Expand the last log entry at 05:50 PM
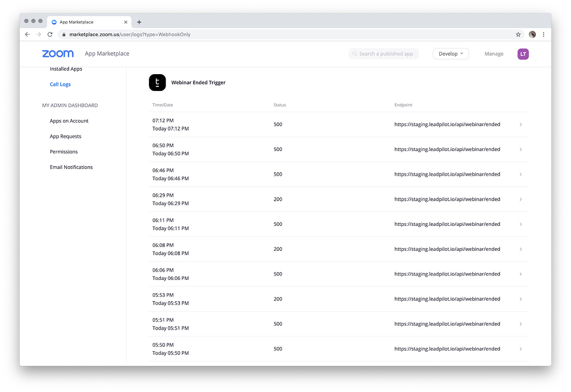The height and width of the screenshot is (392, 571). 521,349
